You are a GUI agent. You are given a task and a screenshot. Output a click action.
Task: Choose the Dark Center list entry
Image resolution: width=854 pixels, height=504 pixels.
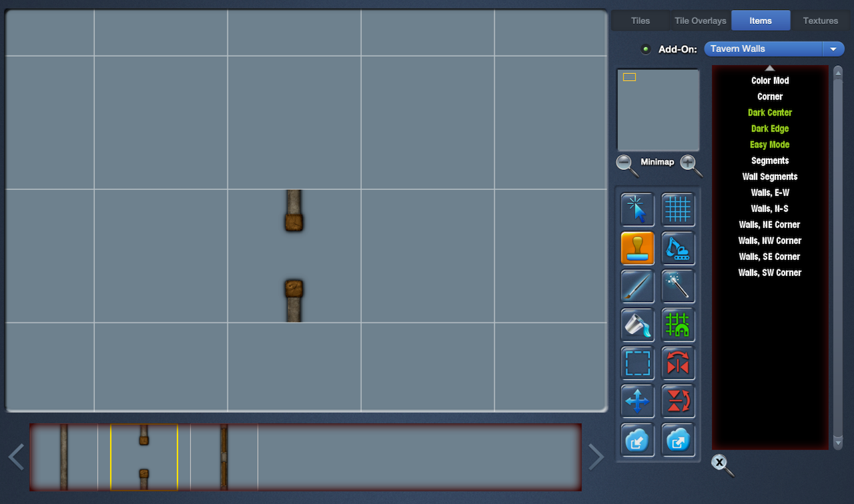(769, 113)
